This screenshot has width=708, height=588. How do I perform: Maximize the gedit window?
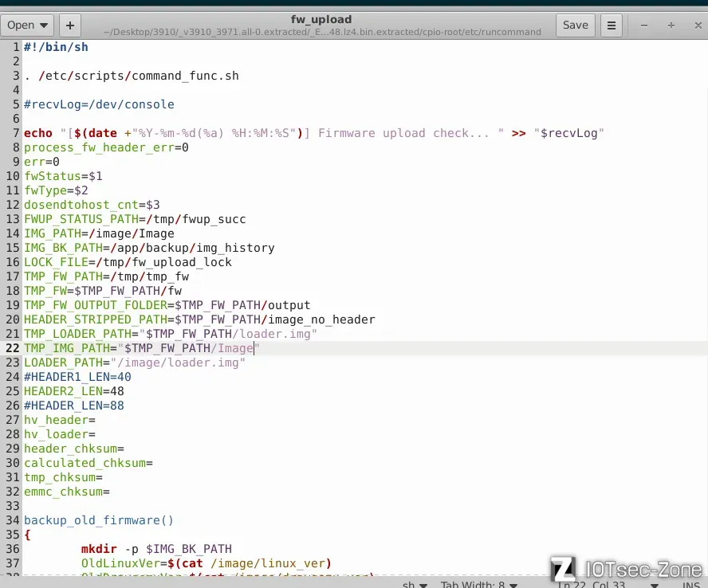tap(671, 25)
